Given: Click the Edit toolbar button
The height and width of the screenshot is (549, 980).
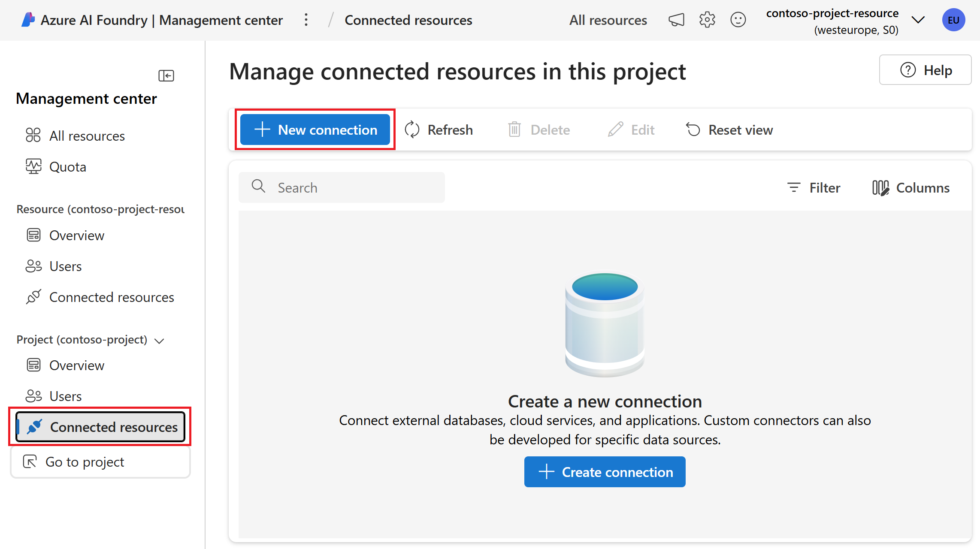Looking at the screenshot, I should click(x=631, y=130).
